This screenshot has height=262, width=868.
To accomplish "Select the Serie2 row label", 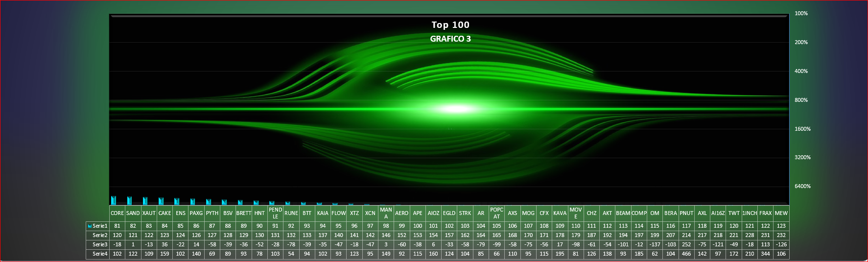I will pyautogui.click(x=100, y=236).
